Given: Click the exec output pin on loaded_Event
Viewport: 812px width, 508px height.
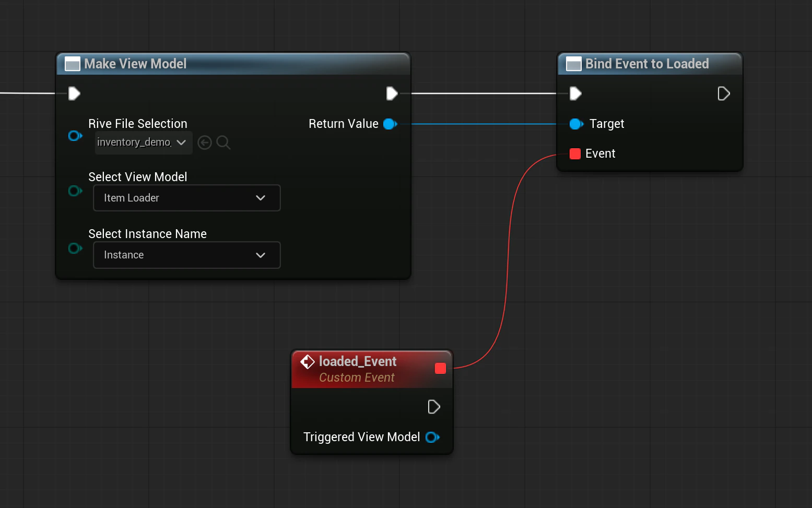Looking at the screenshot, I should pyautogui.click(x=434, y=407).
